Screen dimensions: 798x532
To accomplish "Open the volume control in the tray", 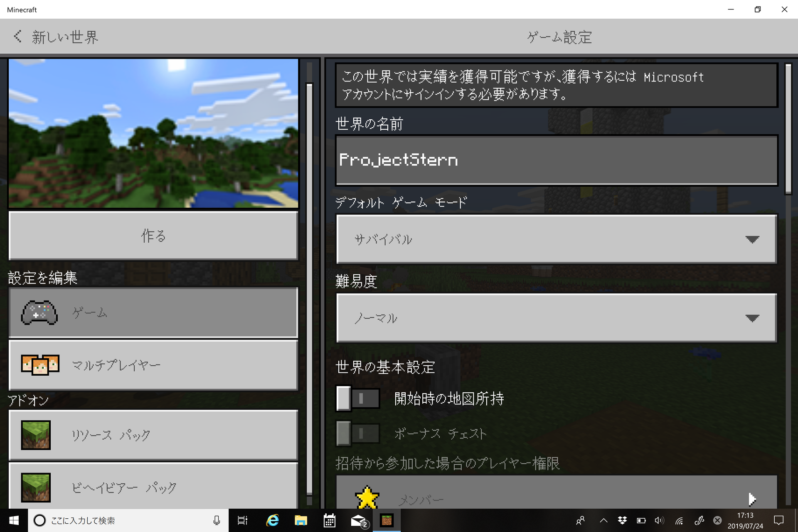I will [x=660, y=520].
